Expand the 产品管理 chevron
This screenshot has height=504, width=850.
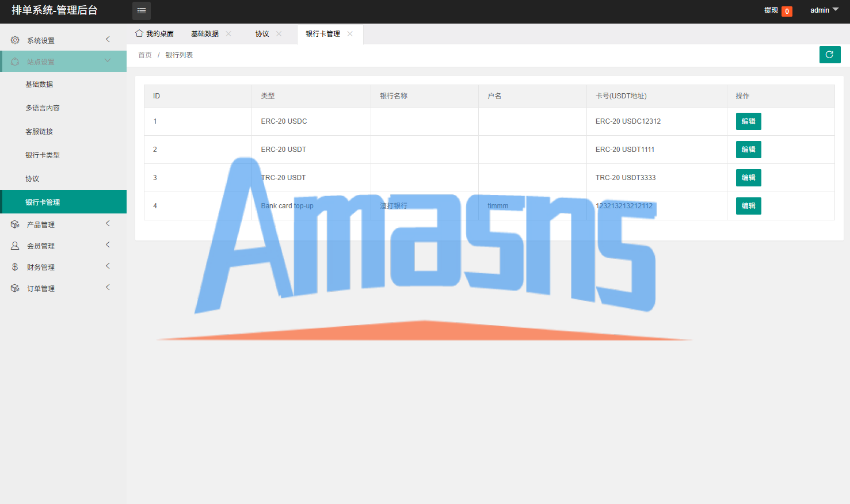tap(108, 223)
